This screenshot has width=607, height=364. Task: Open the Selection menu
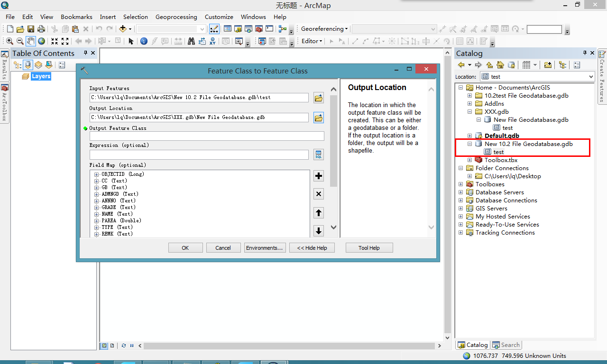point(136,17)
